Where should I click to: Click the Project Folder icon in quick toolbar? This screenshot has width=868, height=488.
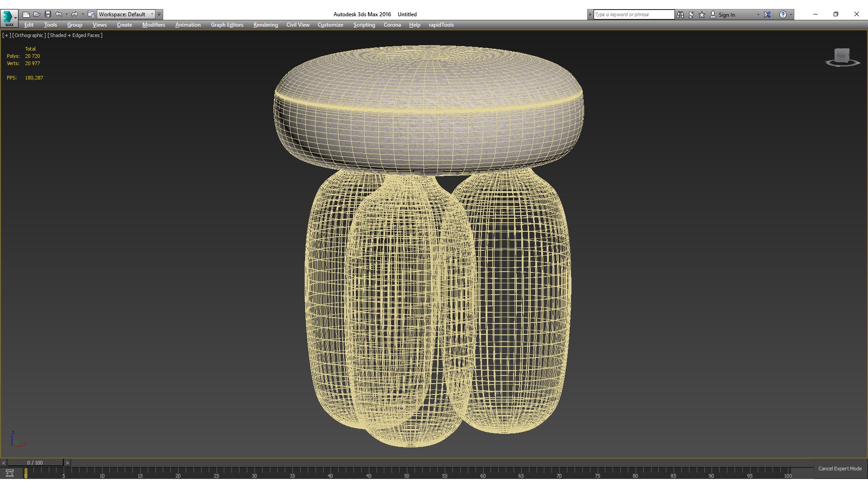point(91,14)
